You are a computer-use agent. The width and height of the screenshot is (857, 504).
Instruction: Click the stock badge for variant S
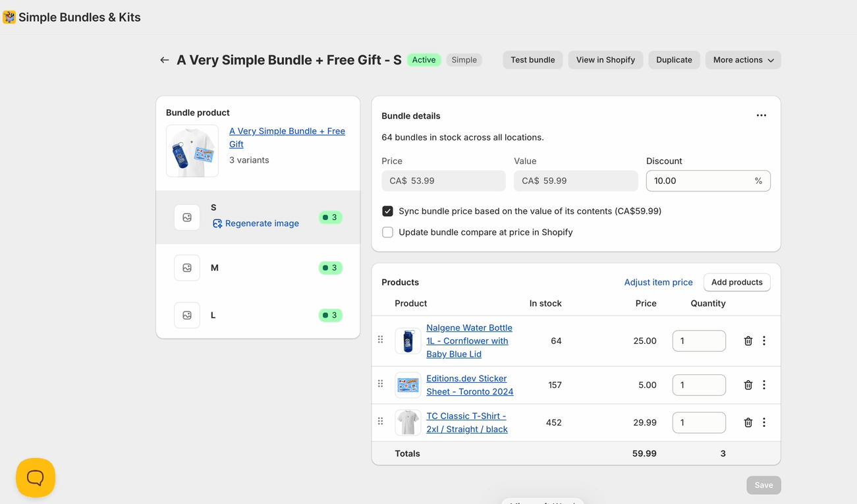pyautogui.click(x=331, y=217)
